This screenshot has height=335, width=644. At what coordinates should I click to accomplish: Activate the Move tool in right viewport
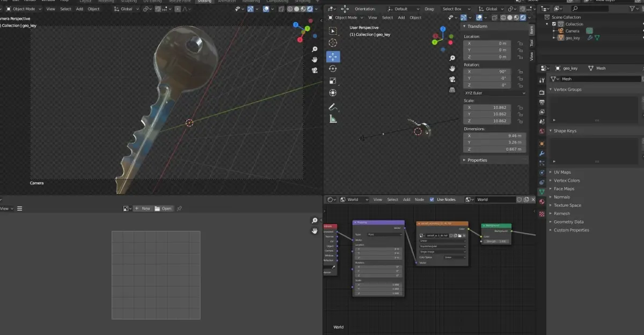pyautogui.click(x=333, y=57)
